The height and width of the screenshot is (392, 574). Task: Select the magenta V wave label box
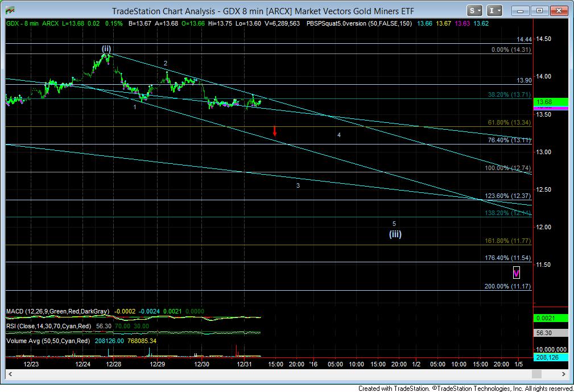click(x=516, y=273)
